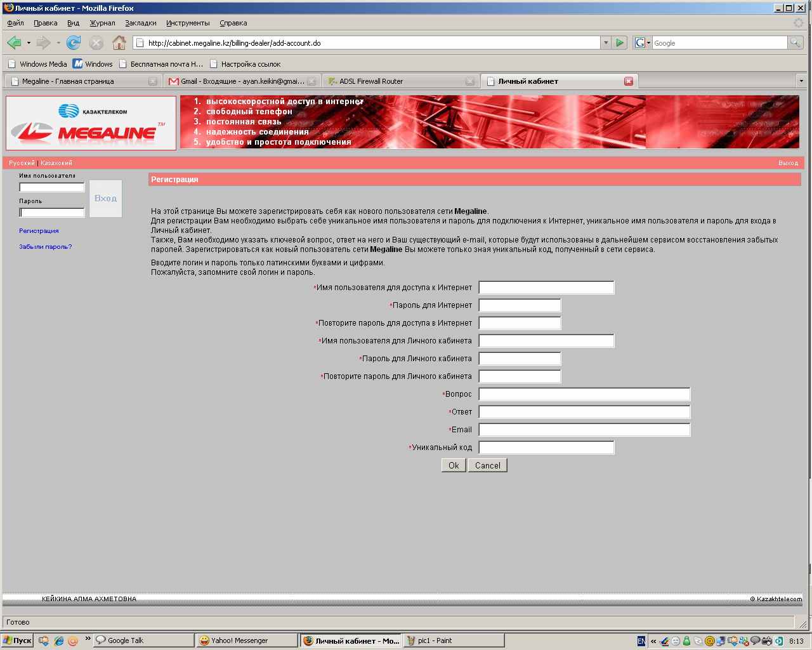Image resolution: width=812 pixels, height=650 pixels.
Task: Close the Личный кабинет tab
Action: (x=628, y=81)
